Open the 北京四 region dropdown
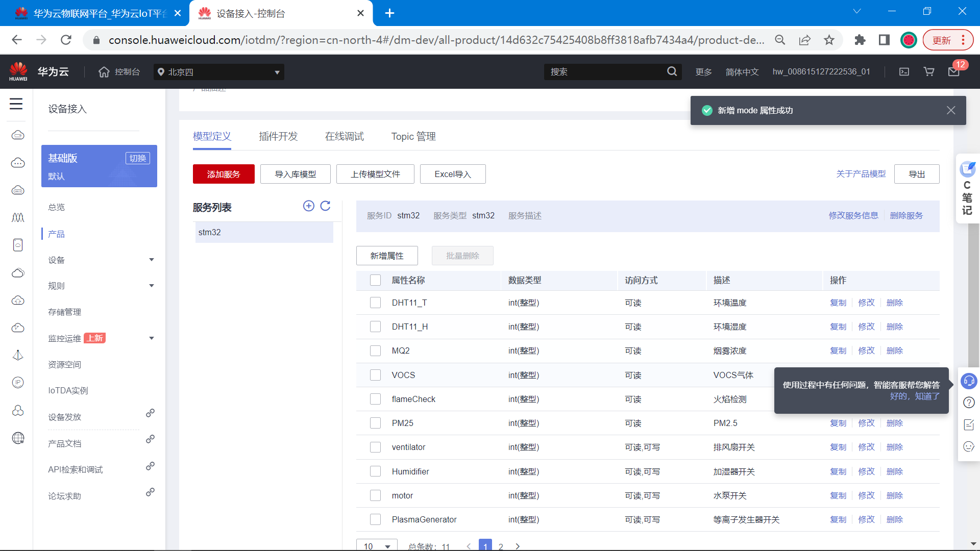This screenshot has width=980, height=551. click(x=219, y=72)
